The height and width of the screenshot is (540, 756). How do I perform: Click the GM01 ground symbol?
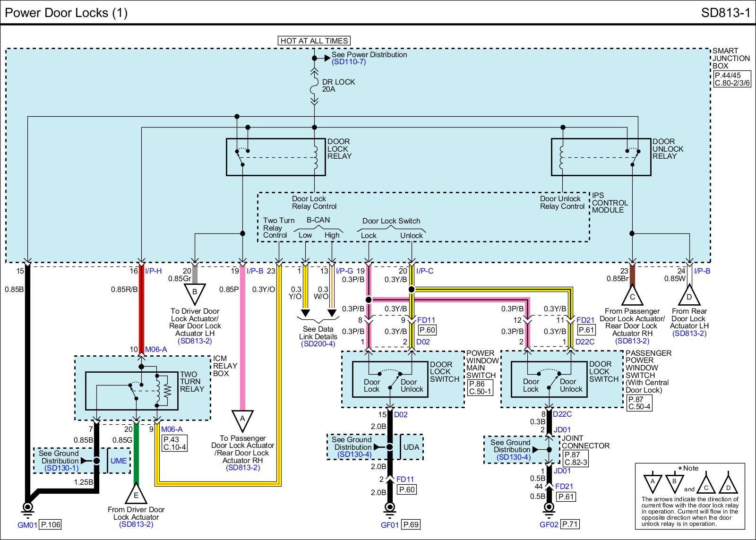click(x=27, y=508)
